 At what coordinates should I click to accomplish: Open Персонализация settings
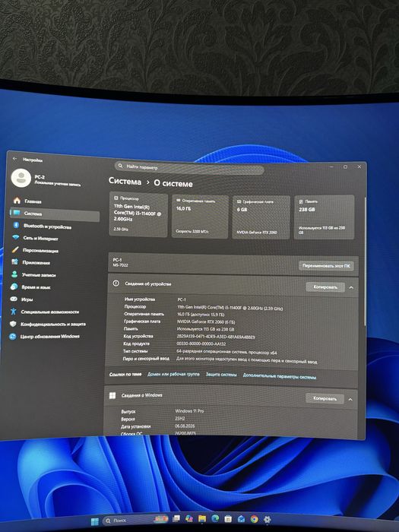pyautogui.click(x=35, y=250)
